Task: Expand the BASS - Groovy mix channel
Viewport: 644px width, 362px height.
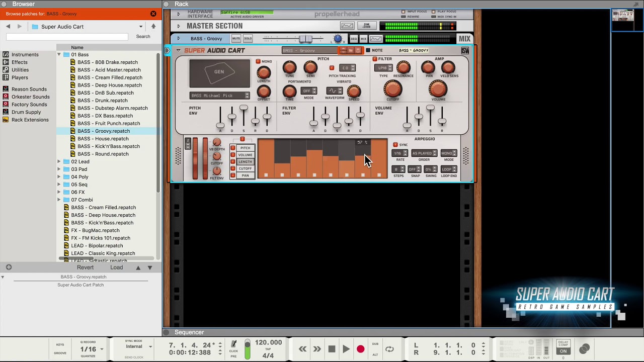Action: [x=178, y=39]
